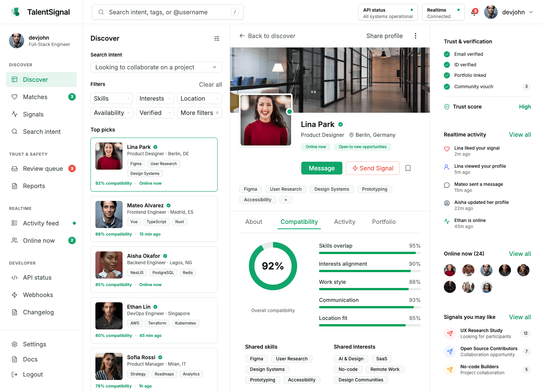
Task: Click the back arrow to discover
Action: 242,36
